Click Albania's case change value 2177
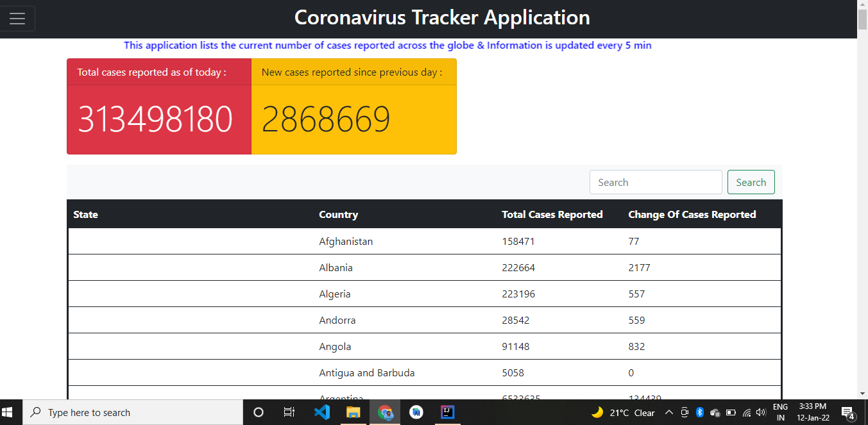Image resolution: width=868 pixels, height=425 pixels. click(639, 268)
